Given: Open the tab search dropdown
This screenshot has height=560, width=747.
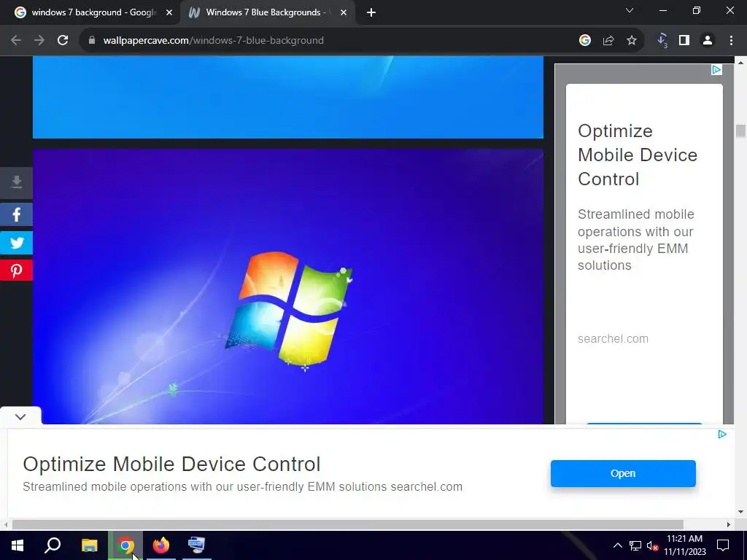Looking at the screenshot, I should [x=630, y=10].
